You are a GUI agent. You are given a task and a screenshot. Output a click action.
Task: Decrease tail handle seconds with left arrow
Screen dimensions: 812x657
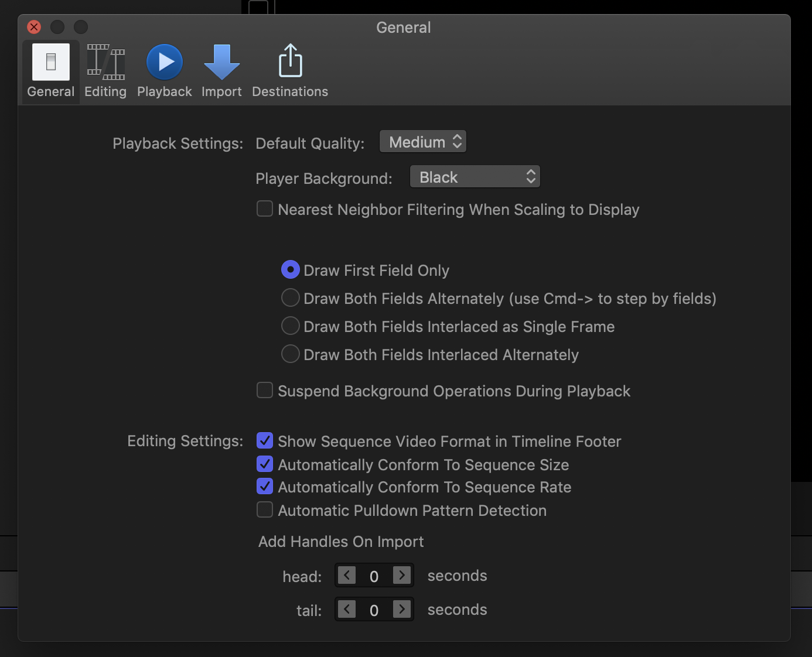[x=347, y=610]
